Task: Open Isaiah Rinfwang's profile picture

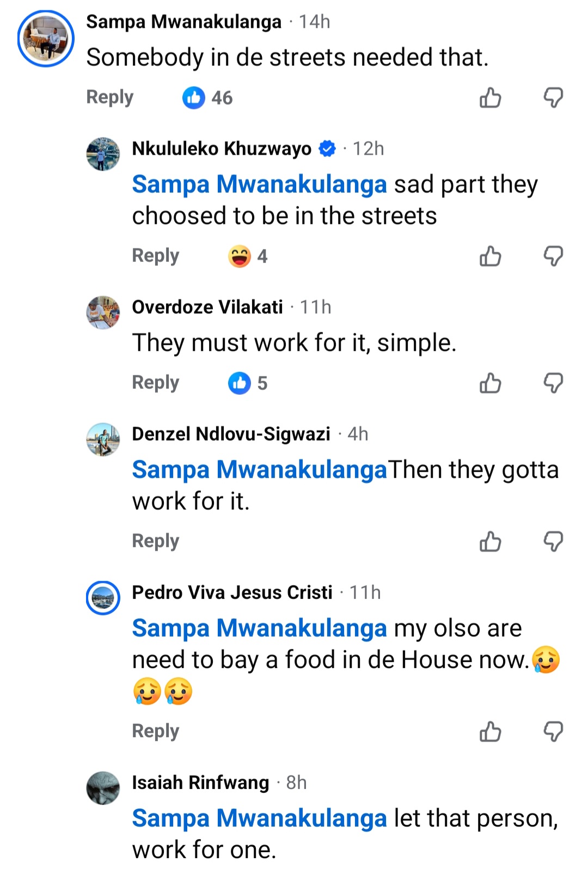Action: point(103,787)
